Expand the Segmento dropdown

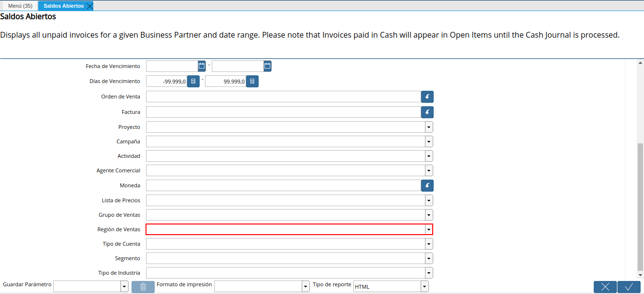point(429,258)
